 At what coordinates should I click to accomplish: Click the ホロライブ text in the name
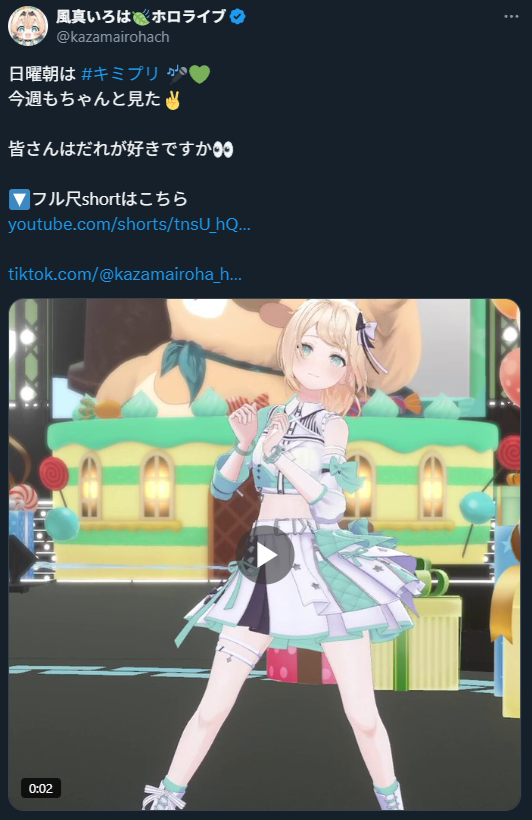(189, 17)
